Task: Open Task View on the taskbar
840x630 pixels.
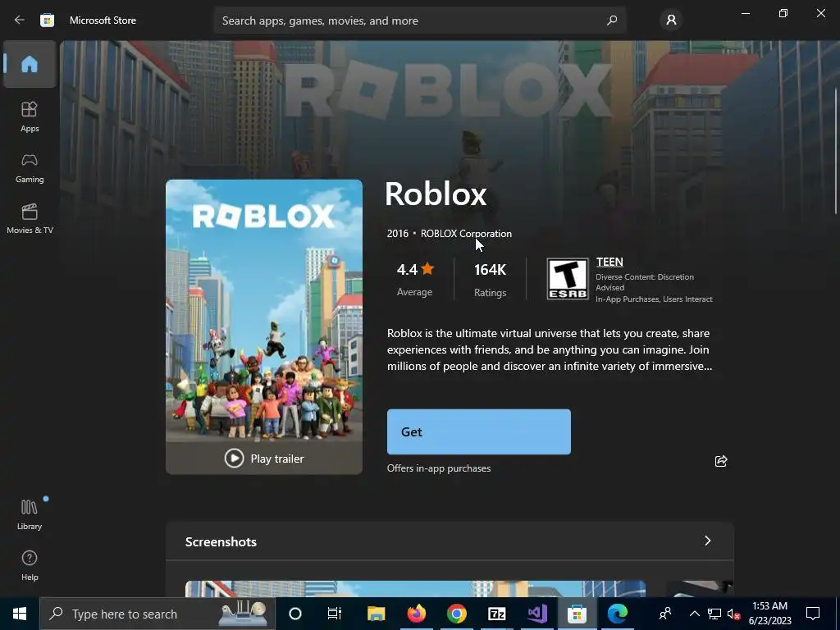Action: (335, 614)
